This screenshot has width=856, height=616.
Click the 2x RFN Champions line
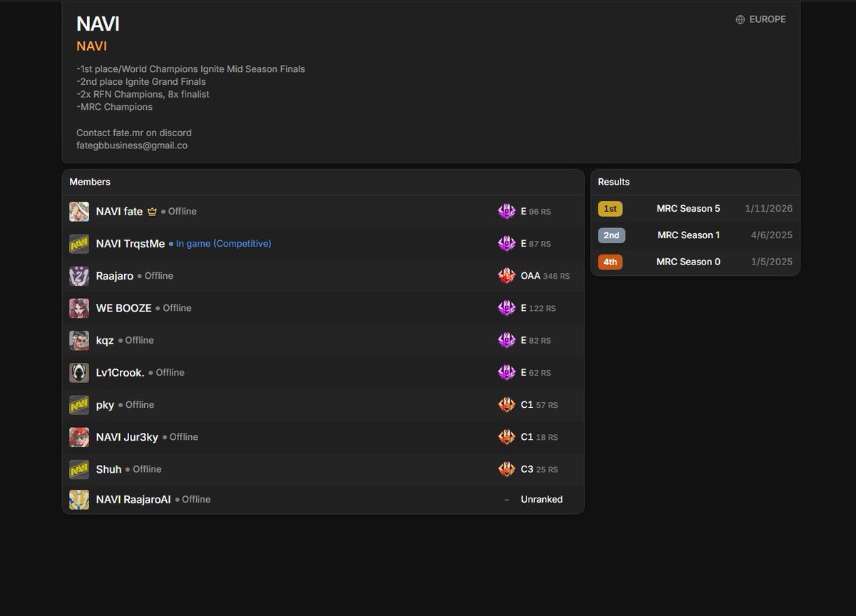tap(143, 94)
